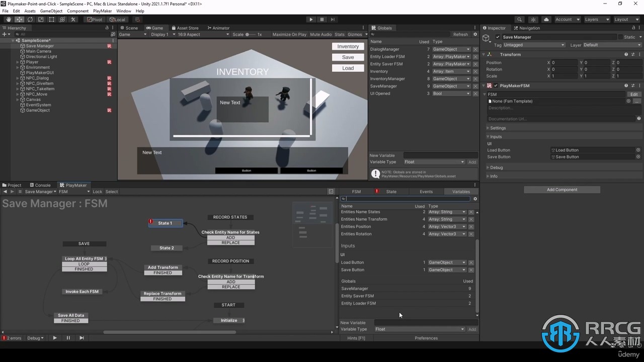644x362 pixels.
Task: Open the Gizmos dropdown
Action: pyautogui.click(x=356, y=35)
